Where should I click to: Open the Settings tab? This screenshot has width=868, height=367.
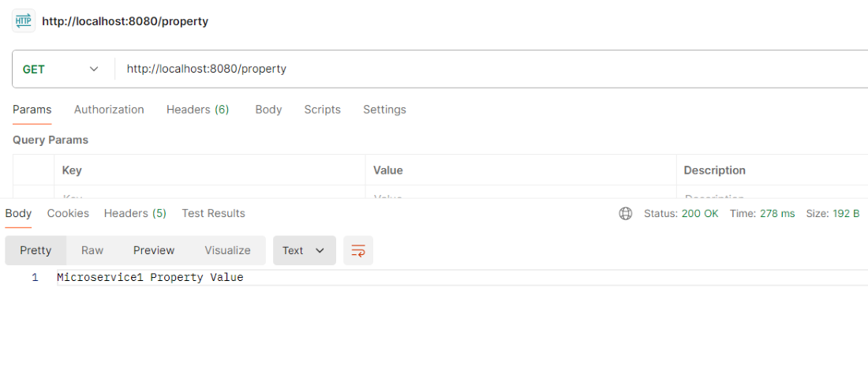(384, 110)
